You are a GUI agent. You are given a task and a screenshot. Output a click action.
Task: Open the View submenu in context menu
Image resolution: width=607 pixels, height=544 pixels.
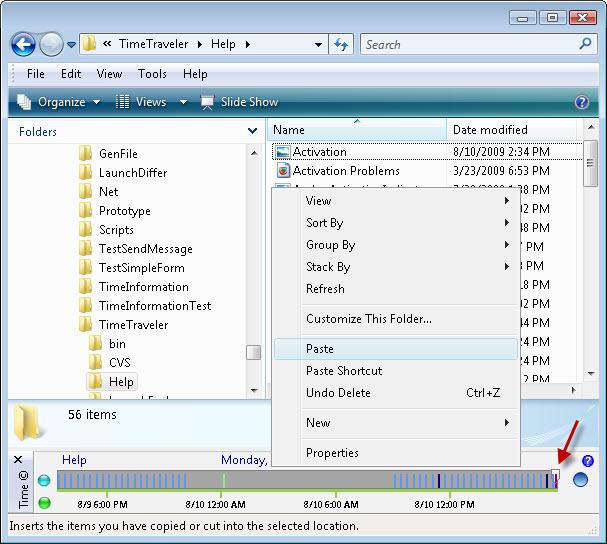click(x=396, y=201)
